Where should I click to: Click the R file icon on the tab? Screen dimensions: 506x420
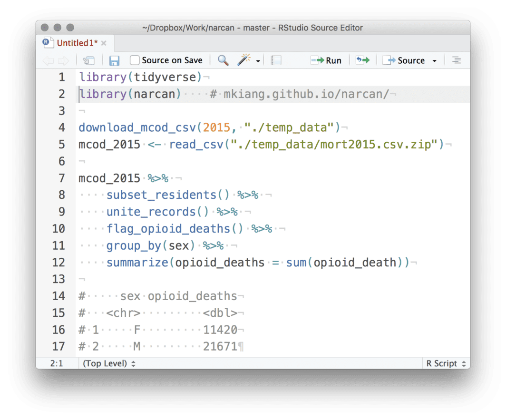[x=48, y=43]
